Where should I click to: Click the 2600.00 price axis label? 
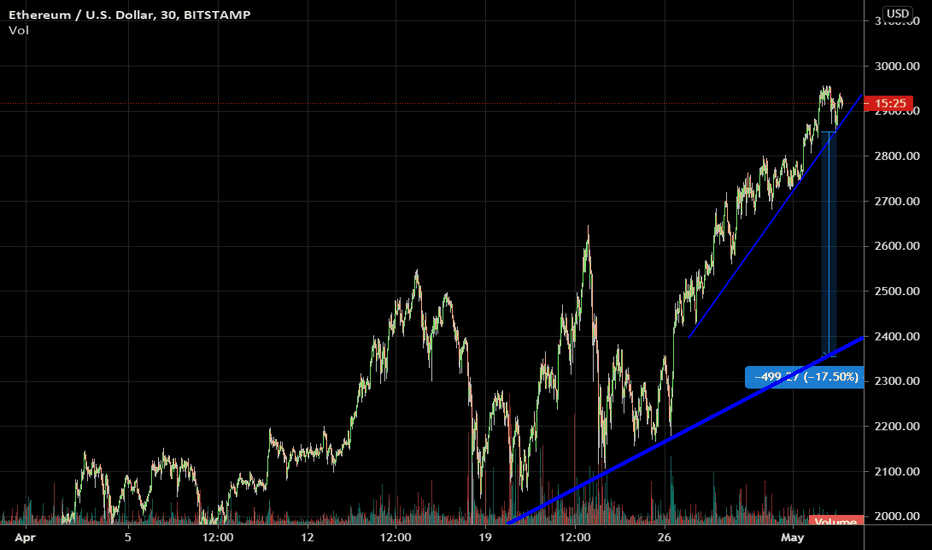(897, 246)
